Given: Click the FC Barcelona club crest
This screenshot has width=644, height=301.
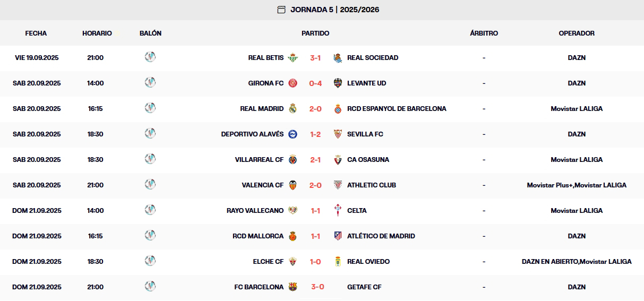Looking at the screenshot, I should [x=293, y=287].
